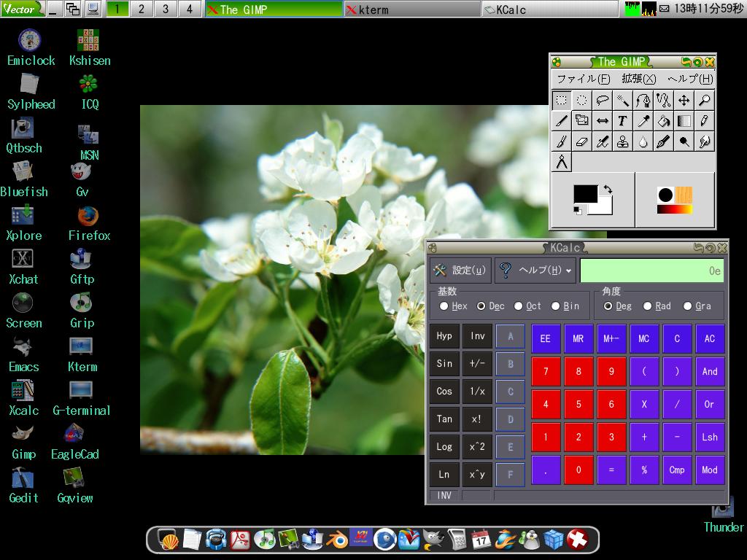Choose the Clone stamp tool
The height and width of the screenshot is (560, 747).
point(622,142)
